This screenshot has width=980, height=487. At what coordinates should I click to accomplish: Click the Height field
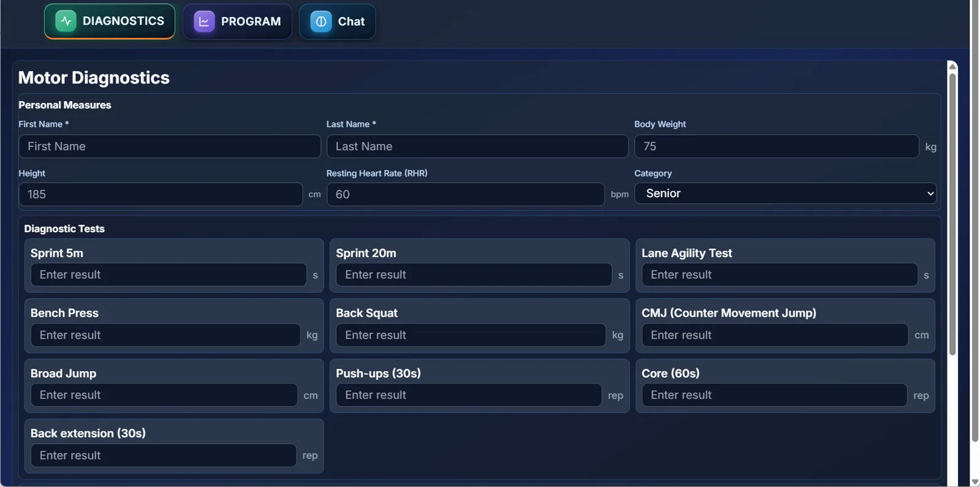tap(160, 194)
